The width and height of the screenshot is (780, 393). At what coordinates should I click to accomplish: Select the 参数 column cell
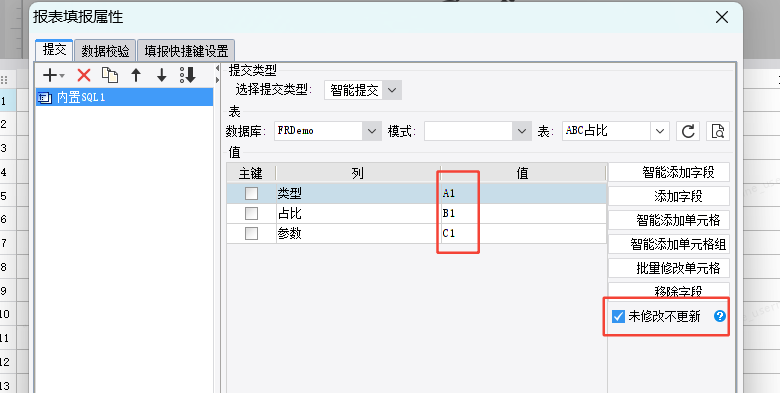tap(358, 233)
